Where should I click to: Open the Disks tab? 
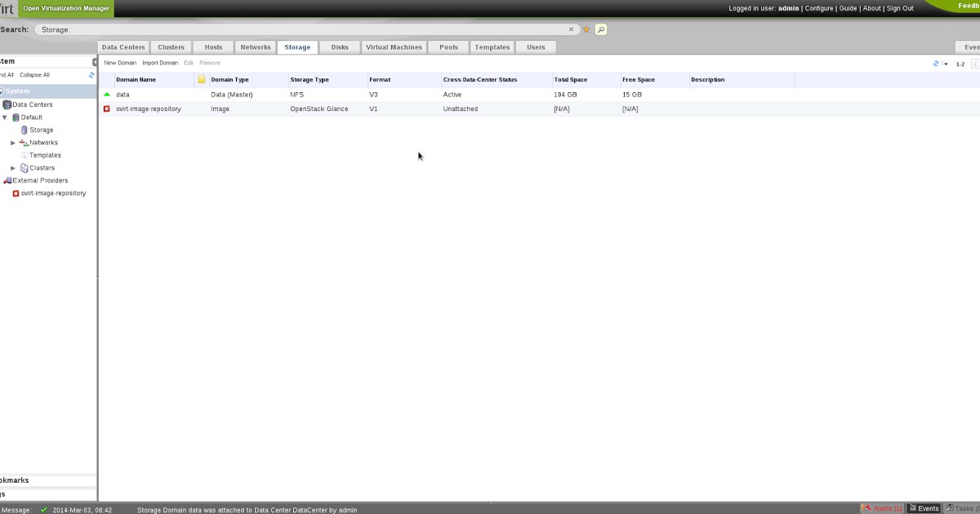coord(340,47)
